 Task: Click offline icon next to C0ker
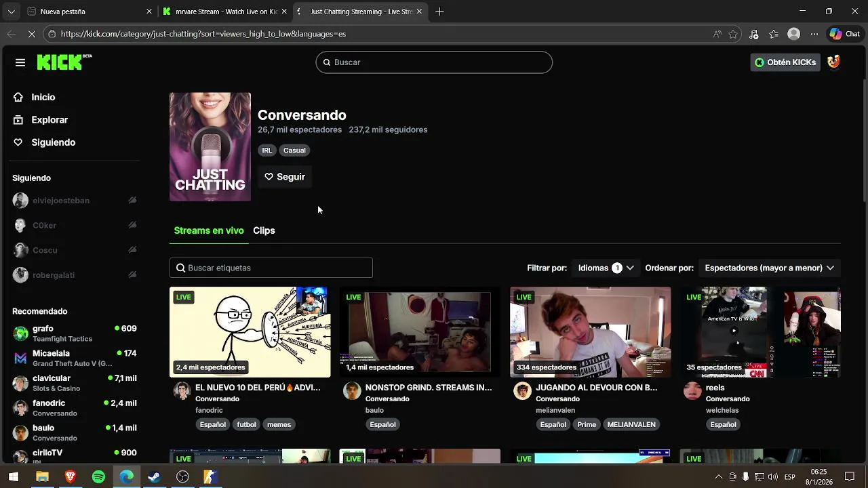(132, 225)
